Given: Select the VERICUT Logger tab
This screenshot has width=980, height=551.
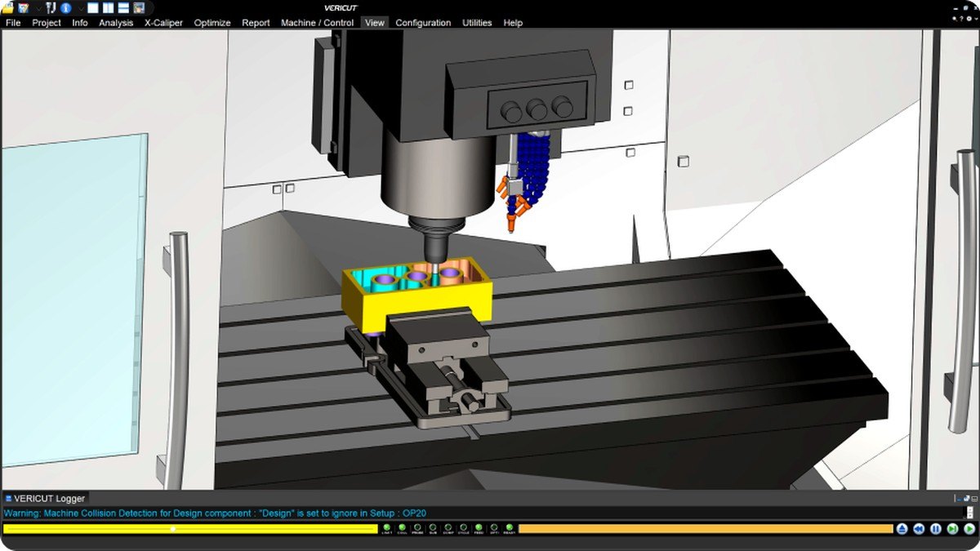Looking at the screenshot, I should tap(44, 498).
